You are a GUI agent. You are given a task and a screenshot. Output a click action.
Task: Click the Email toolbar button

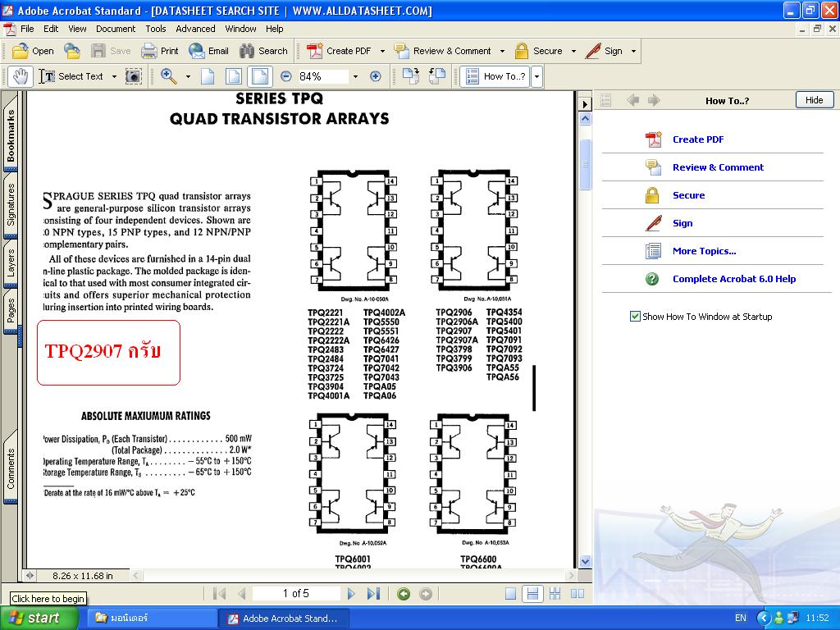point(208,51)
